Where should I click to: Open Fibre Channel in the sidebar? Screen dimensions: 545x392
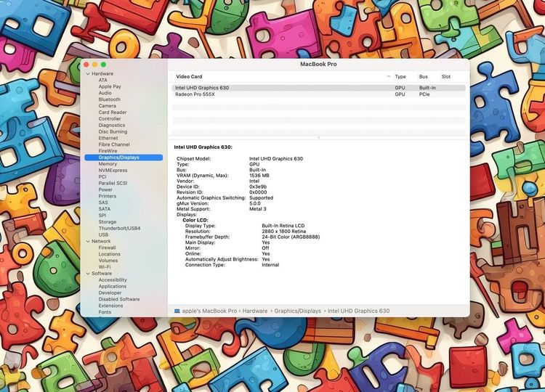tap(114, 144)
